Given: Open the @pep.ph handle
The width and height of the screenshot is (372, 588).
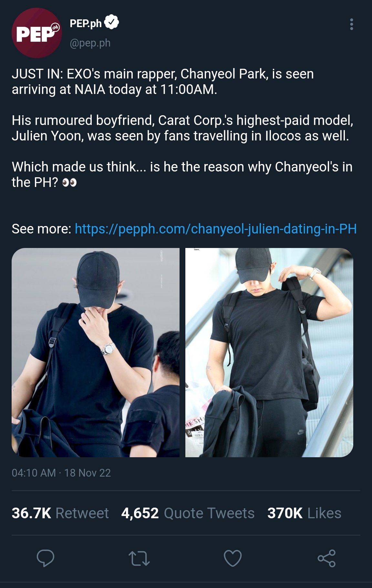Looking at the screenshot, I should pyautogui.click(x=90, y=43).
